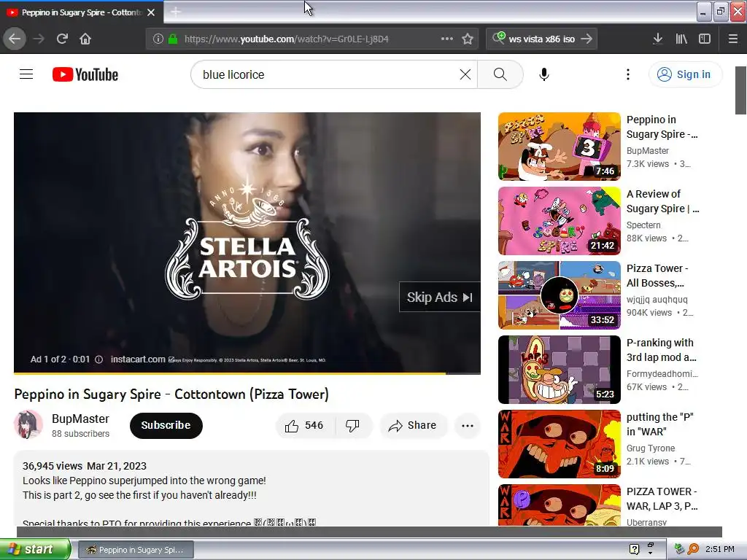Clear the YouTube search box X
The image size is (747, 560).
465,75
